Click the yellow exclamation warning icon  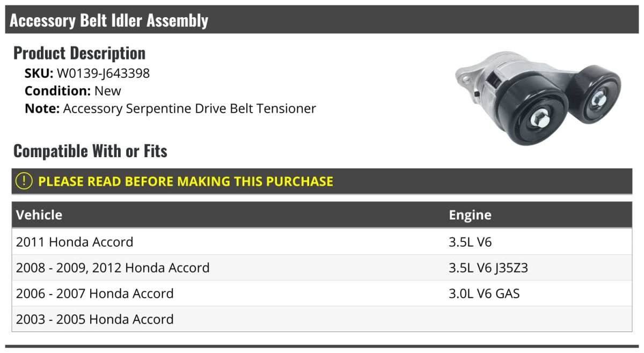24,181
